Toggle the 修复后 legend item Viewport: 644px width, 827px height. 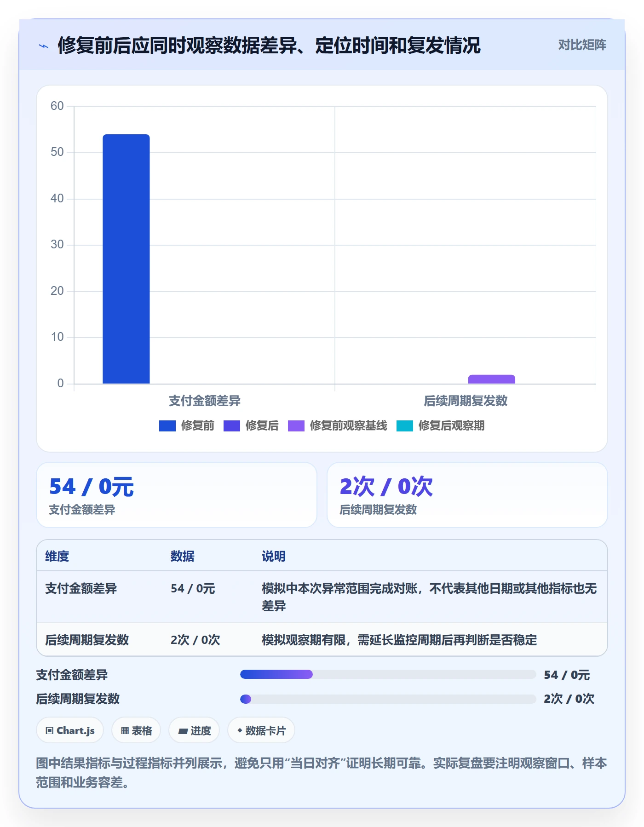pos(251,425)
